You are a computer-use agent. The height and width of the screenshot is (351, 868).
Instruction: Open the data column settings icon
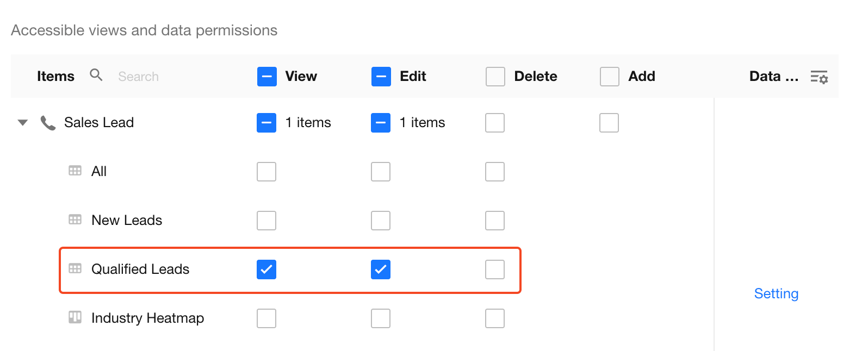point(819,77)
